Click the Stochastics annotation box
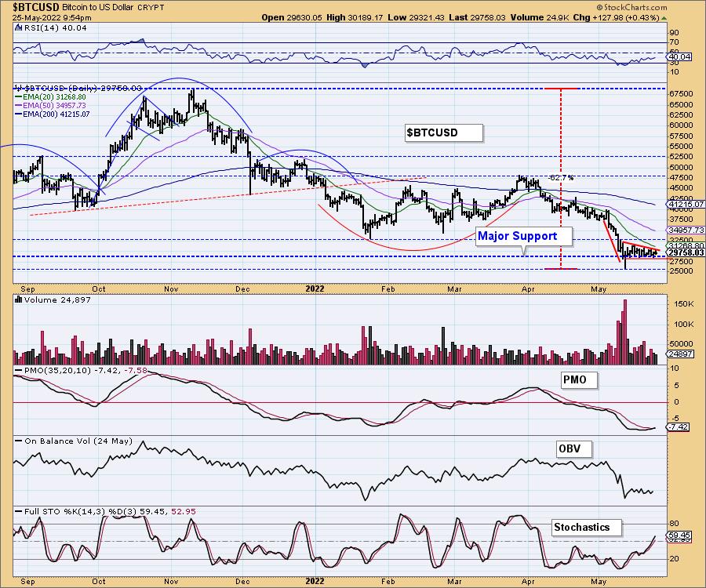This screenshot has height=588, width=706. [x=587, y=528]
